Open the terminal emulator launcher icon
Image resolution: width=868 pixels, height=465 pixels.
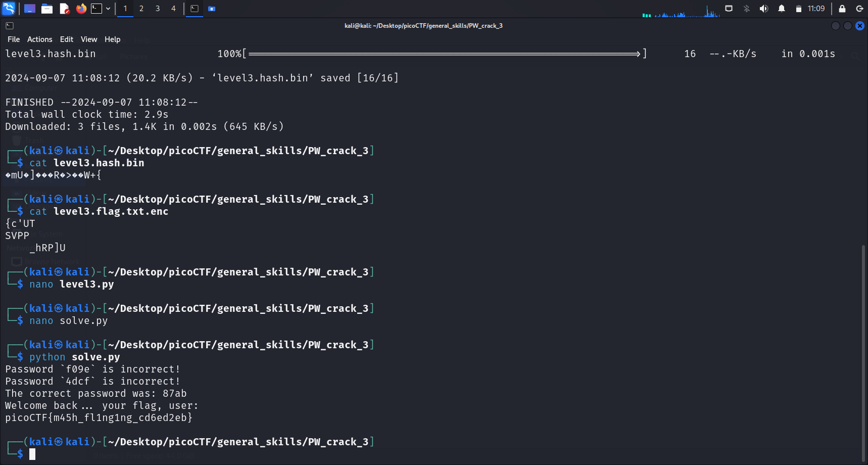[97, 9]
